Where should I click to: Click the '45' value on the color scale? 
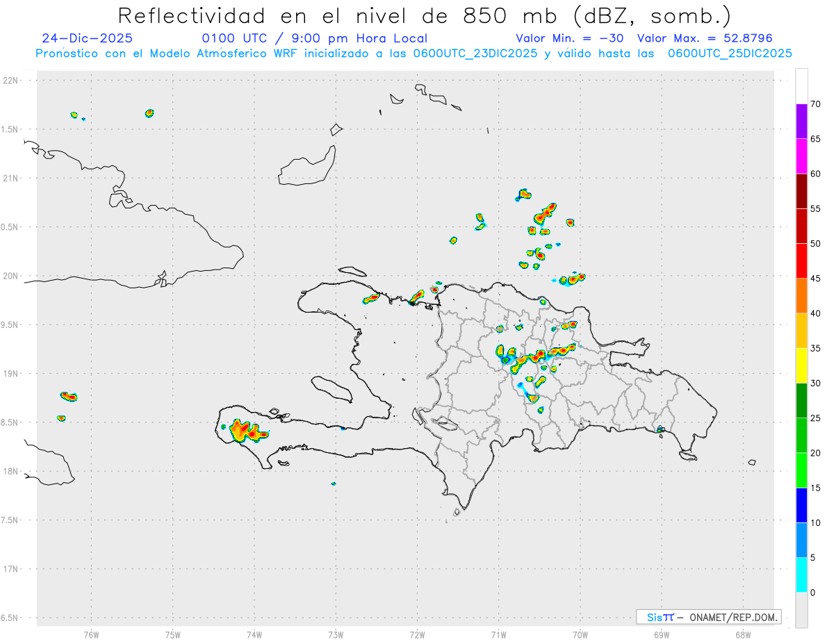pos(815,279)
